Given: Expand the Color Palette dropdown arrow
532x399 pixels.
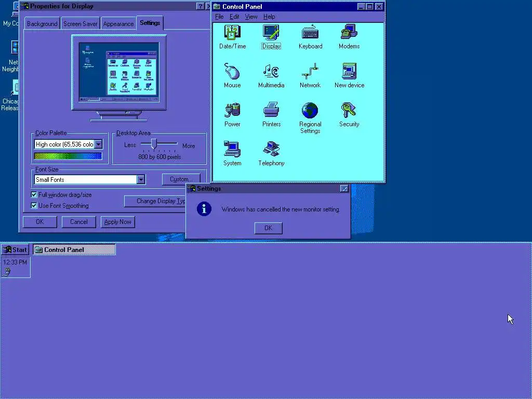Looking at the screenshot, I should tap(98, 144).
